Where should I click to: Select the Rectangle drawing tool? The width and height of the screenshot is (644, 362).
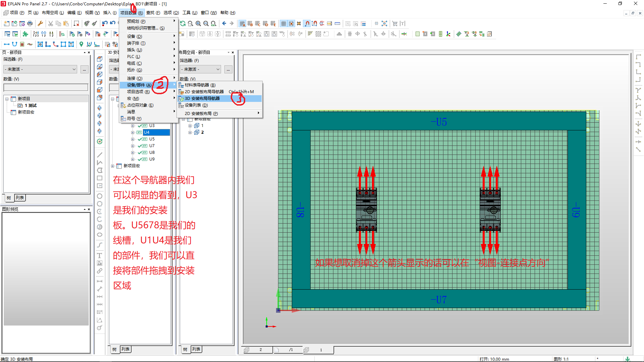(99, 178)
